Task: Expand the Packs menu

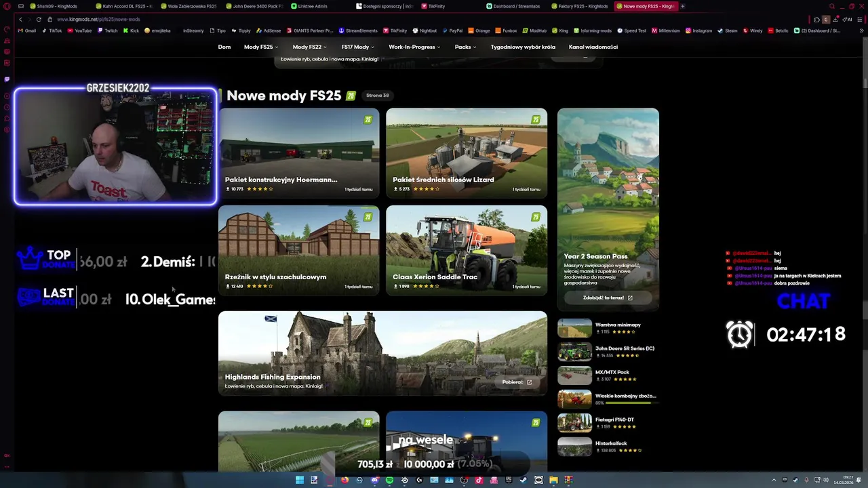Action: (x=465, y=47)
